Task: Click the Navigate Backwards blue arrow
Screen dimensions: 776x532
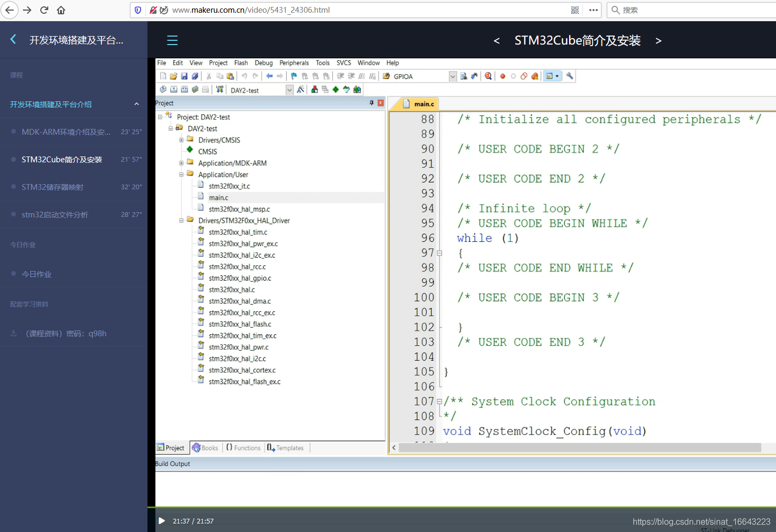Action: click(269, 76)
